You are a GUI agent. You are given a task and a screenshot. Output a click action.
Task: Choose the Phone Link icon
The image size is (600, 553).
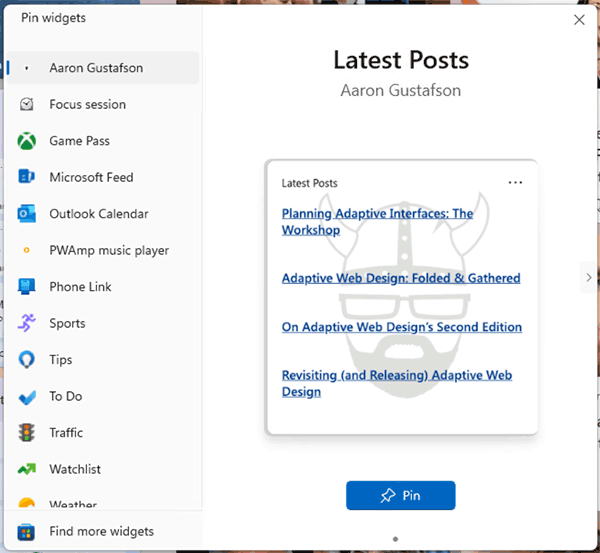coord(27,287)
